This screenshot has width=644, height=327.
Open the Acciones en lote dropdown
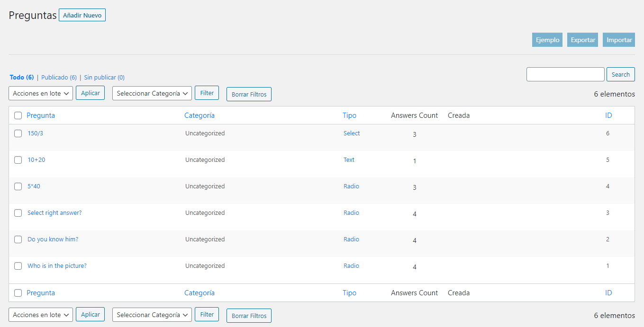click(40, 93)
